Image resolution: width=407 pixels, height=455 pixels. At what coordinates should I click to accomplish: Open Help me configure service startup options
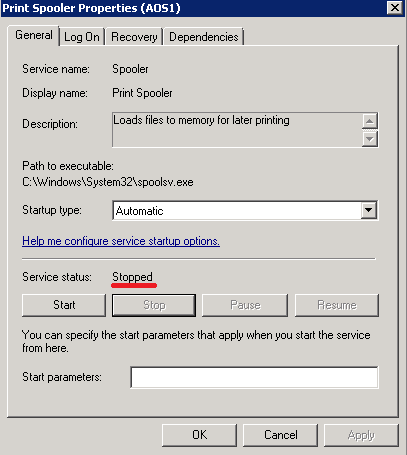click(121, 241)
